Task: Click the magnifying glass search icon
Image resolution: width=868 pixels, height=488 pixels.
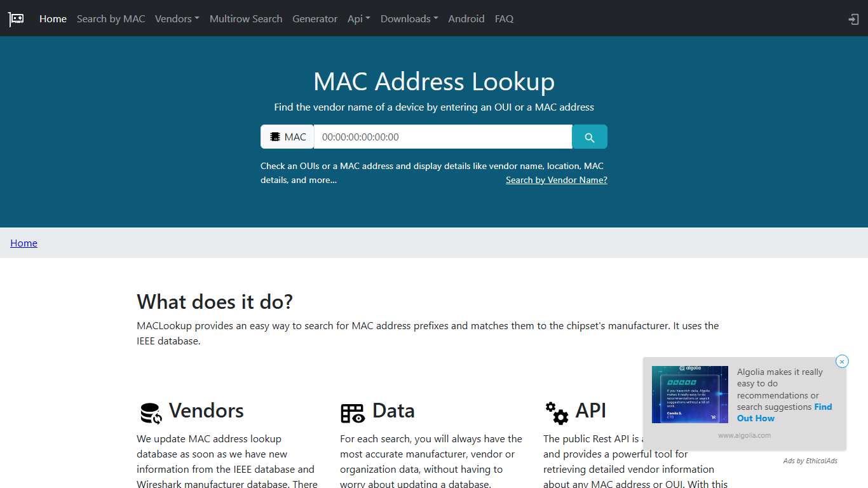Action: coord(589,137)
